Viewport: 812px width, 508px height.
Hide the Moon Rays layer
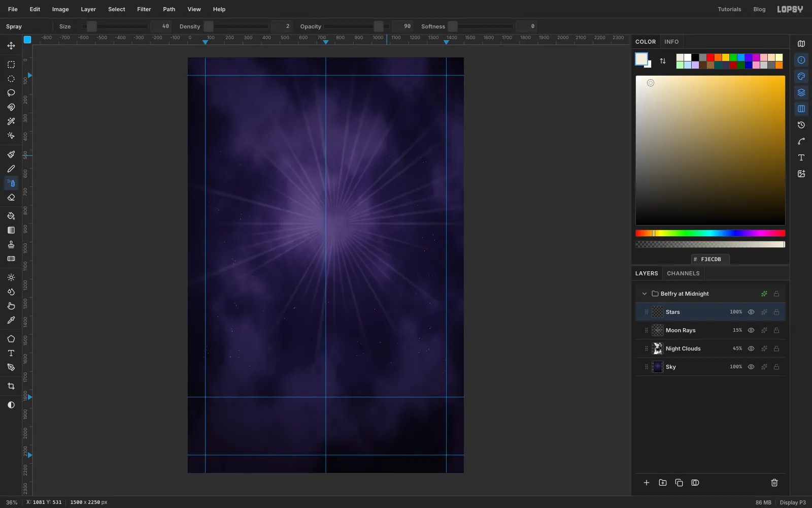(x=751, y=330)
